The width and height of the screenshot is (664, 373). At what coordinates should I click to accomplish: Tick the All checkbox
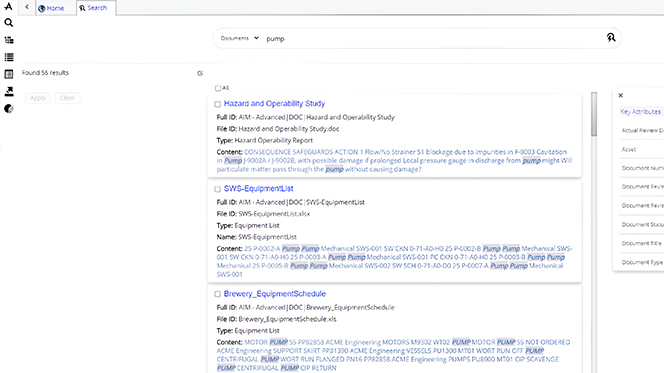pyautogui.click(x=218, y=88)
